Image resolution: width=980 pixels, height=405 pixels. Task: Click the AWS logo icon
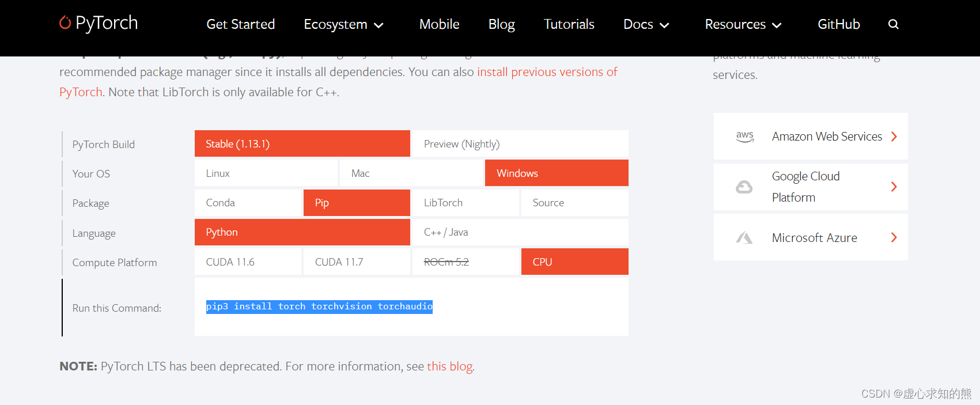(x=745, y=137)
